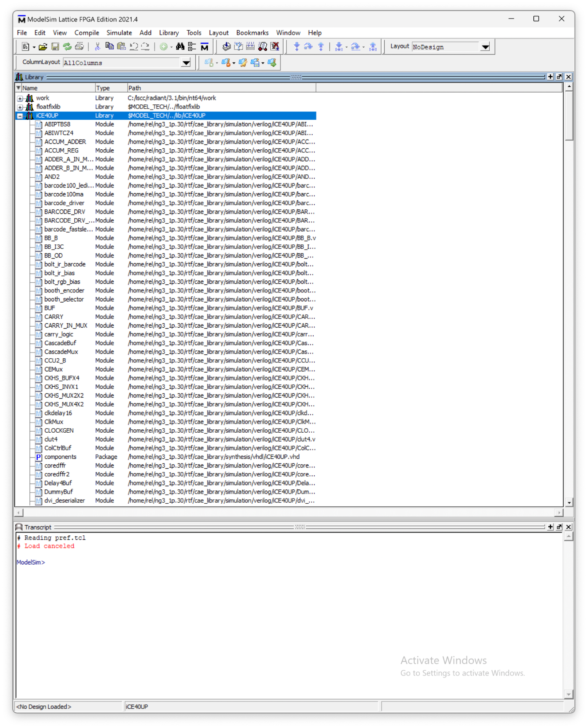Click the Library panel title icon
Viewport: 588px width, 728px height.
pyautogui.click(x=19, y=77)
